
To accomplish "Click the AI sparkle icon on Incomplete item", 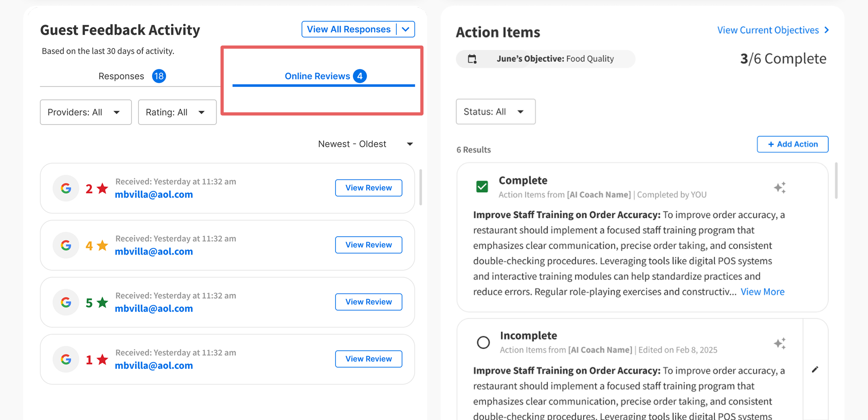I will click(780, 343).
